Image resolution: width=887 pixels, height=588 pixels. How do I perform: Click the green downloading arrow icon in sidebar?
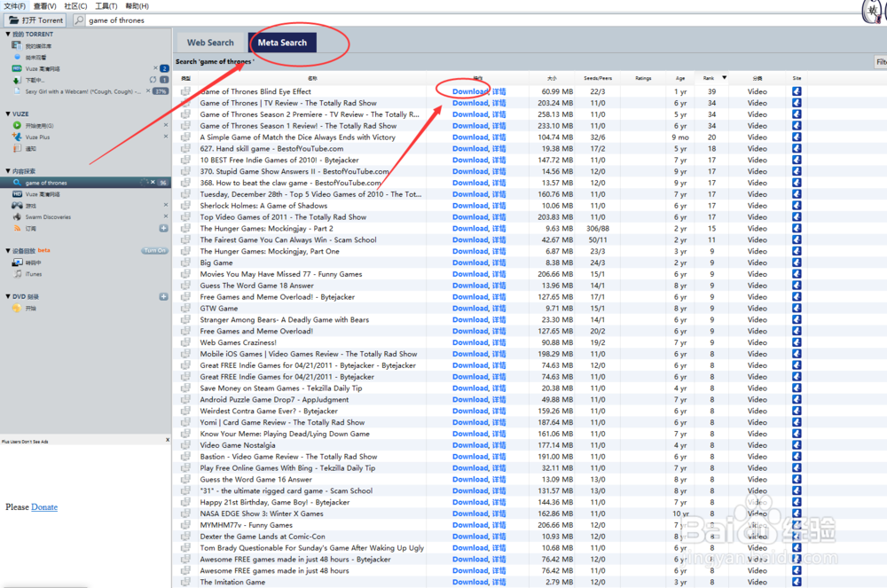pyautogui.click(x=16, y=80)
